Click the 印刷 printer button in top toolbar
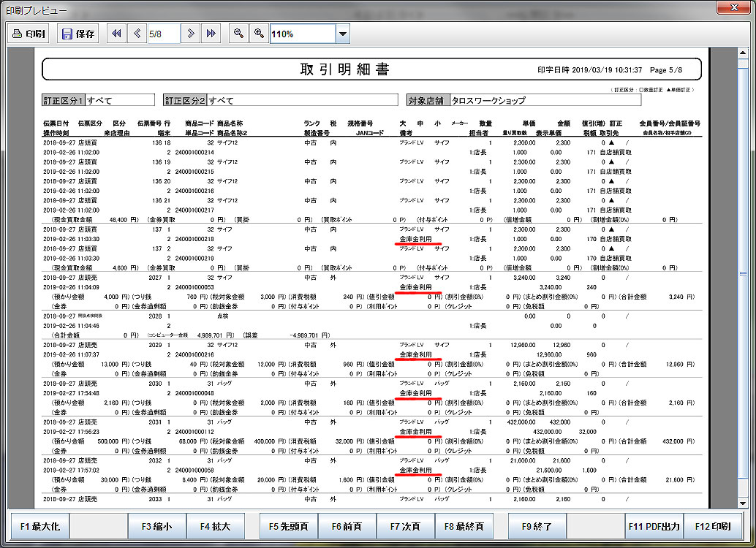 29,34
